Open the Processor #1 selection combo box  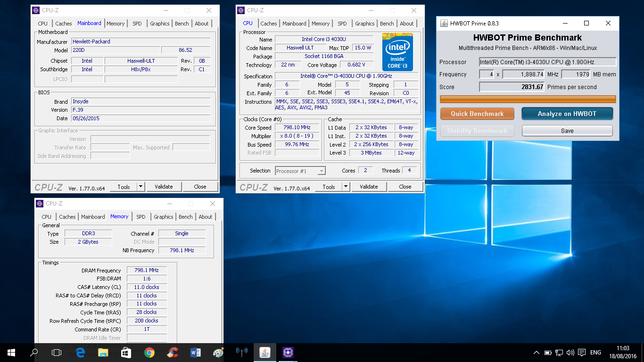[300, 171]
